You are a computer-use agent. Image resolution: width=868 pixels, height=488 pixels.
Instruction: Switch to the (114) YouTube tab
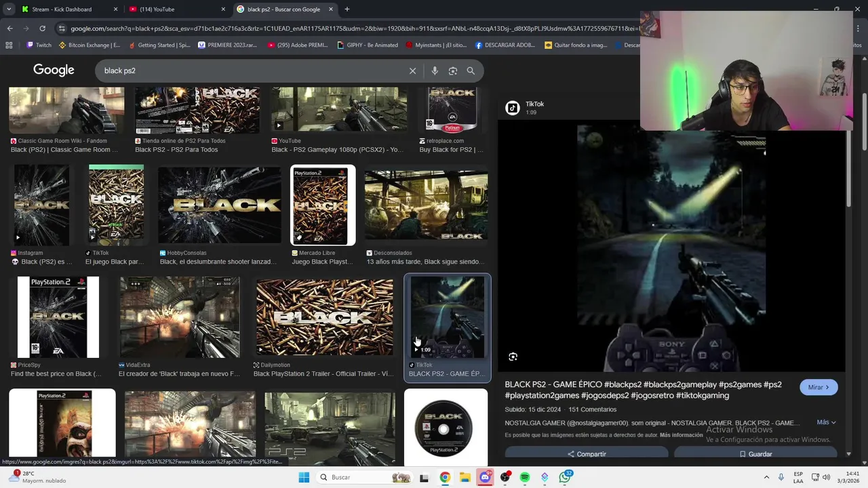pyautogui.click(x=178, y=9)
